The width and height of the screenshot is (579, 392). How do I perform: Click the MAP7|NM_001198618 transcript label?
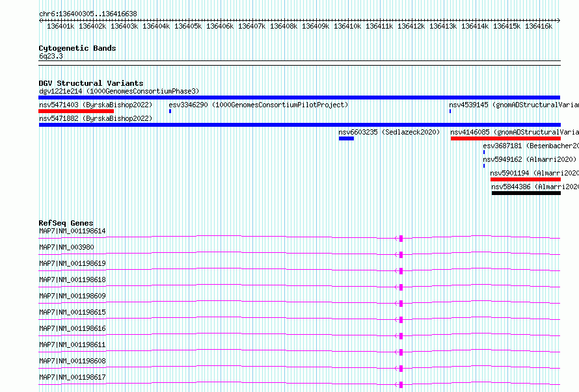72,280
